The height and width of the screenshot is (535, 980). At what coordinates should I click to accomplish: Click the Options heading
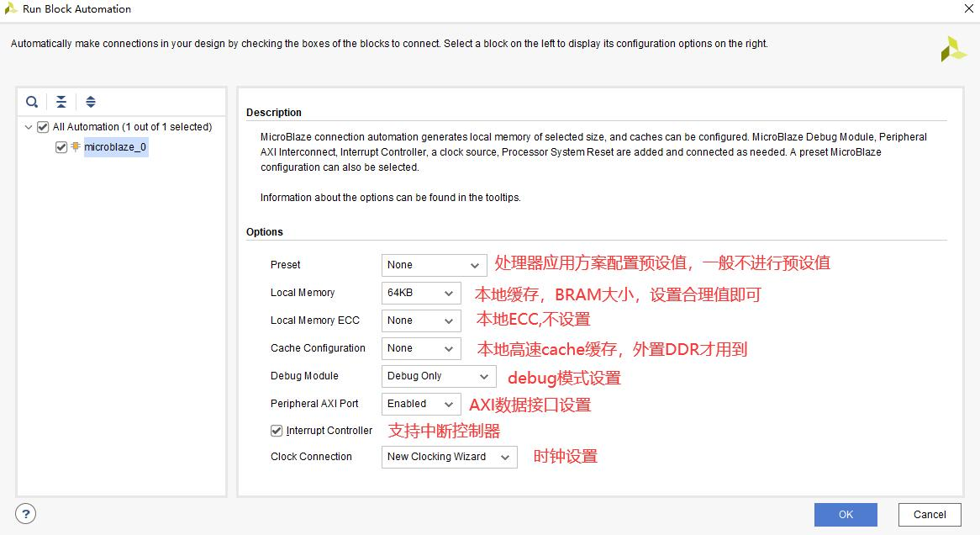pos(265,232)
